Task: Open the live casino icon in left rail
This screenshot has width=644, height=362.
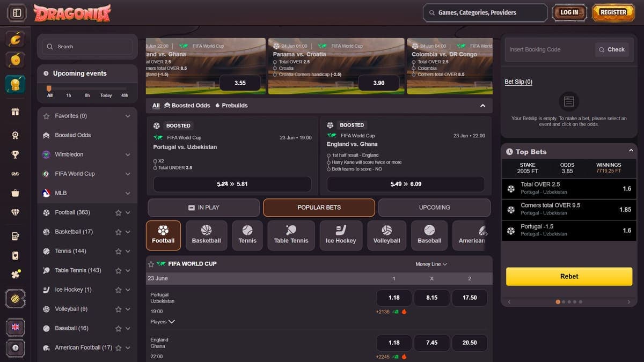Action: pyautogui.click(x=16, y=61)
